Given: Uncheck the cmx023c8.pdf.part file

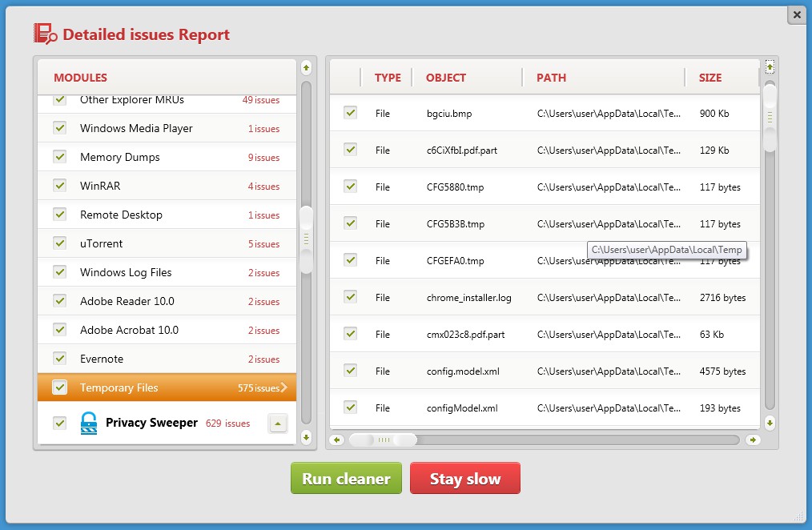Looking at the screenshot, I should (351, 333).
